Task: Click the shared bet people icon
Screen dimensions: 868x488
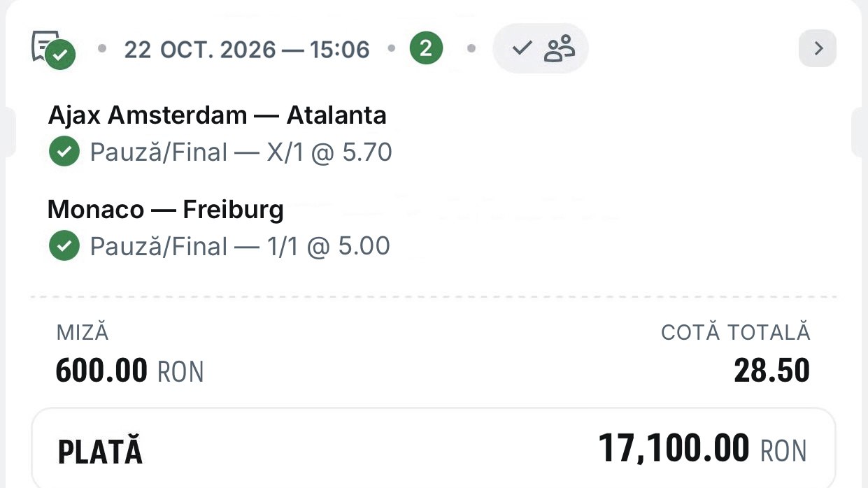Action: click(560, 49)
